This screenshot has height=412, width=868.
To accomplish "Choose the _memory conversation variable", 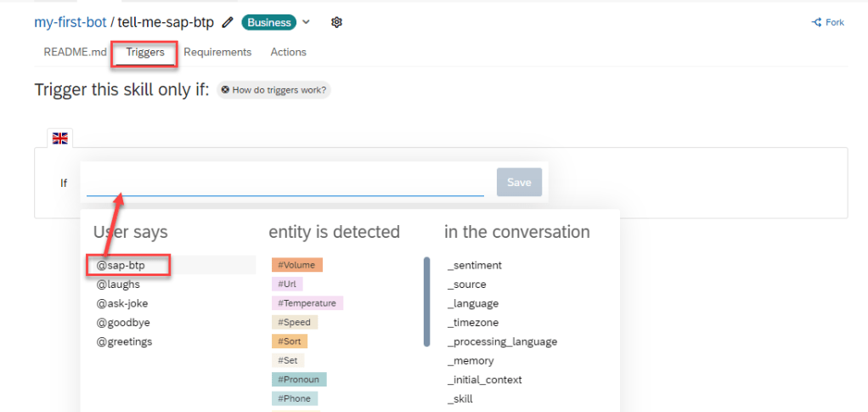I will 471,361.
